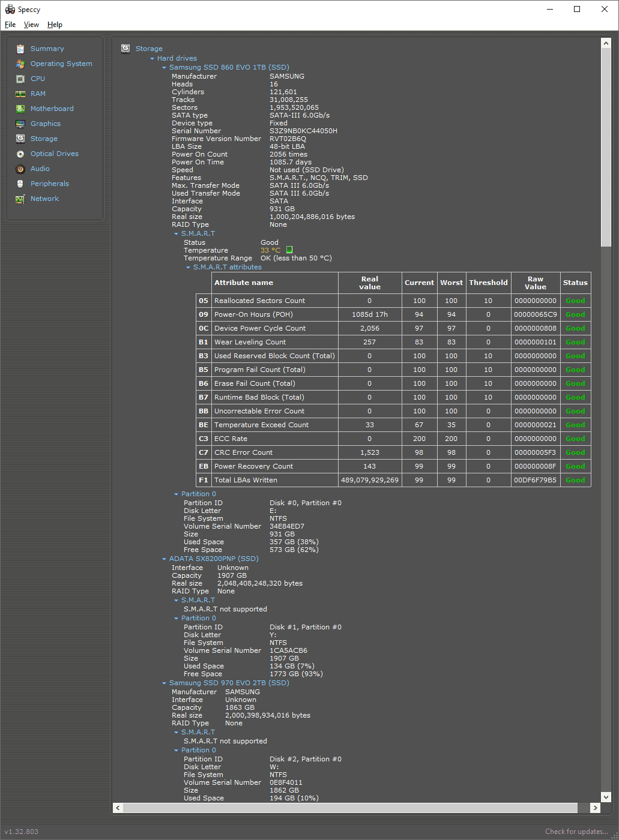The image size is (619, 840).
Task: Collapse Partition 0 of the 860 EVO
Action: (177, 494)
